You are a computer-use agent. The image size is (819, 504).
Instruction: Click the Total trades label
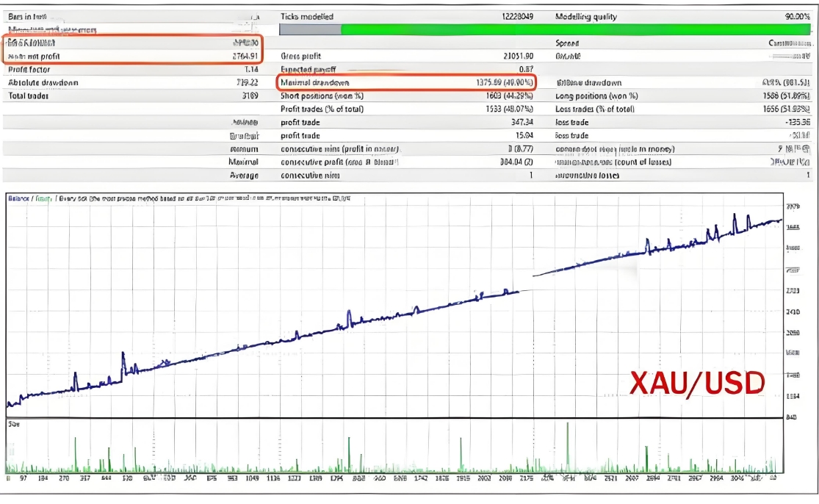click(x=28, y=96)
